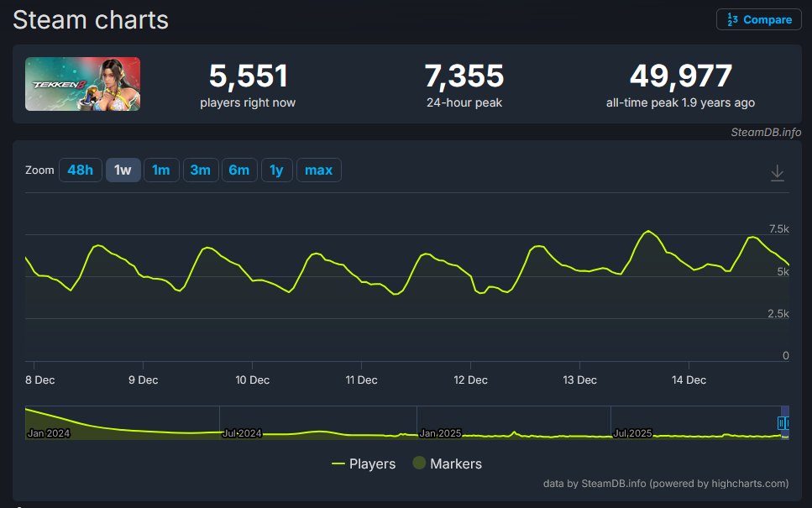Click the 49,977 all-time peak value
The image size is (812, 508).
click(680, 76)
